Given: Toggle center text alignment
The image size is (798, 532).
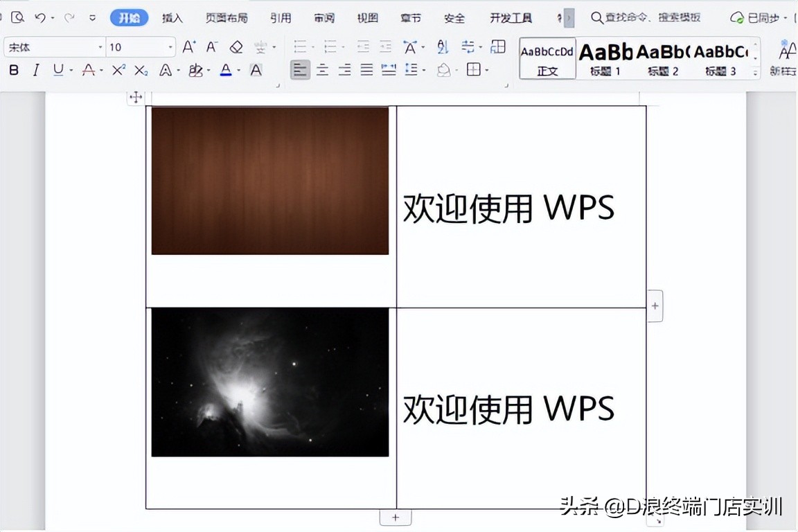Looking at the screenshot, I should [x=322, y=69].
